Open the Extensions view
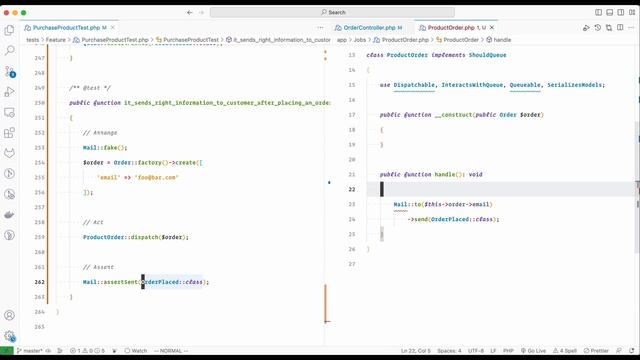The width and height of the screenshot is (640, 360). pyautogui.click(x=9, y=133)
